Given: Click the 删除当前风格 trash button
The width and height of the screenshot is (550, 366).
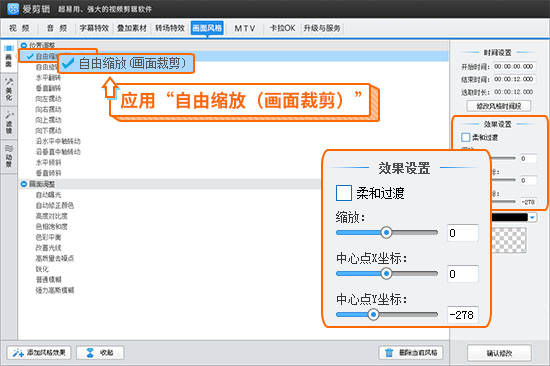Looking at the screenshot, I should tap(411, 353).
